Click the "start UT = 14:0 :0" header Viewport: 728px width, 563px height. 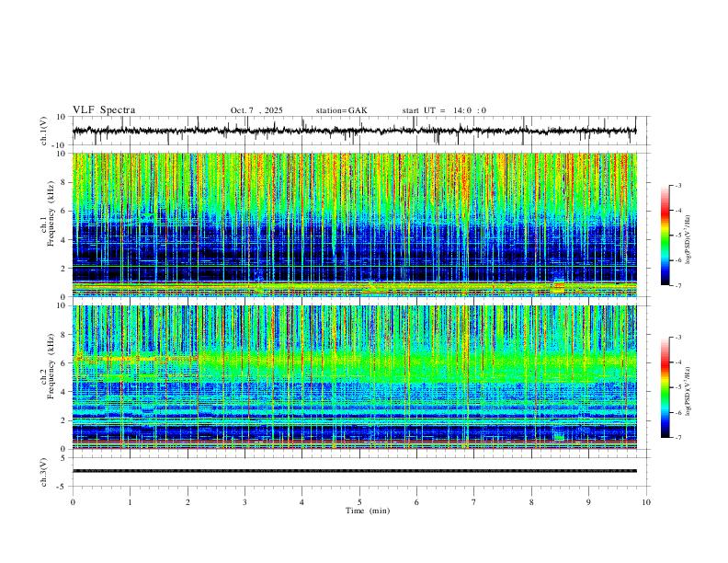tap(444, 110)
